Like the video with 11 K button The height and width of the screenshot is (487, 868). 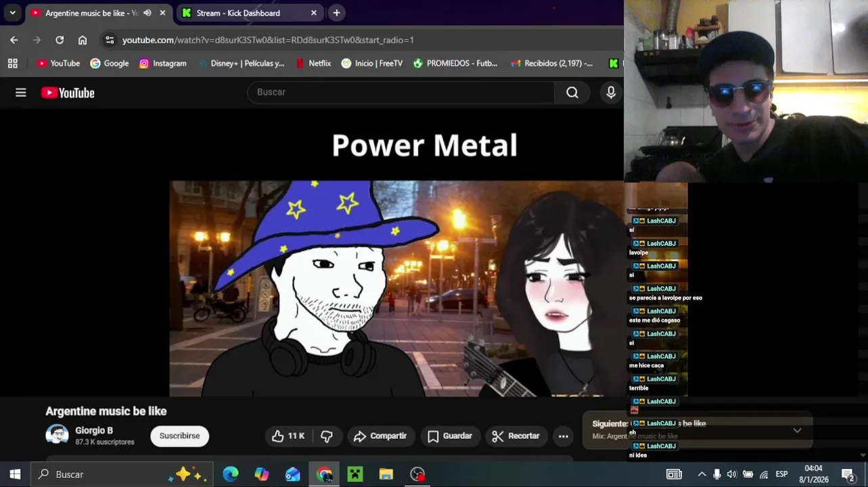(288, 436)
